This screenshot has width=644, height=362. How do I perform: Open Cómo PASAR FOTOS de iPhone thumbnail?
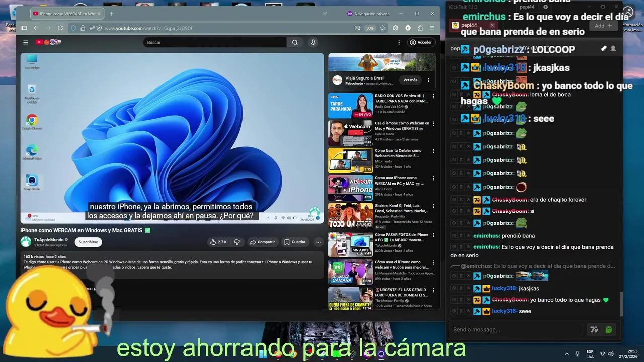350,244
